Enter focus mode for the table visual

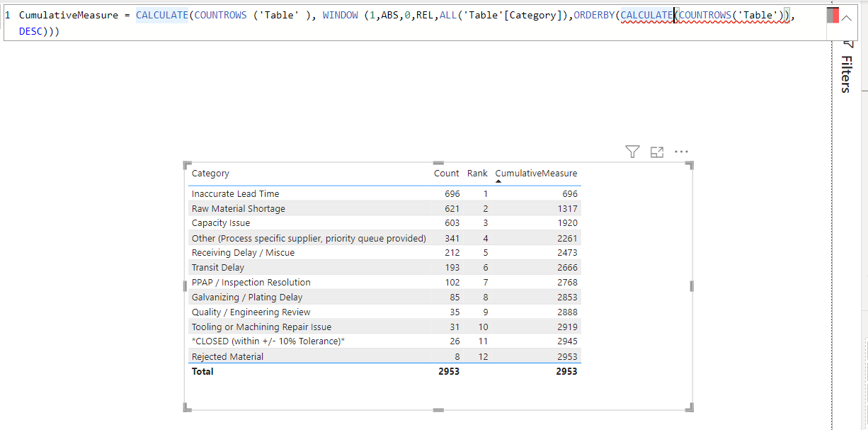click(x=656, y=152)
